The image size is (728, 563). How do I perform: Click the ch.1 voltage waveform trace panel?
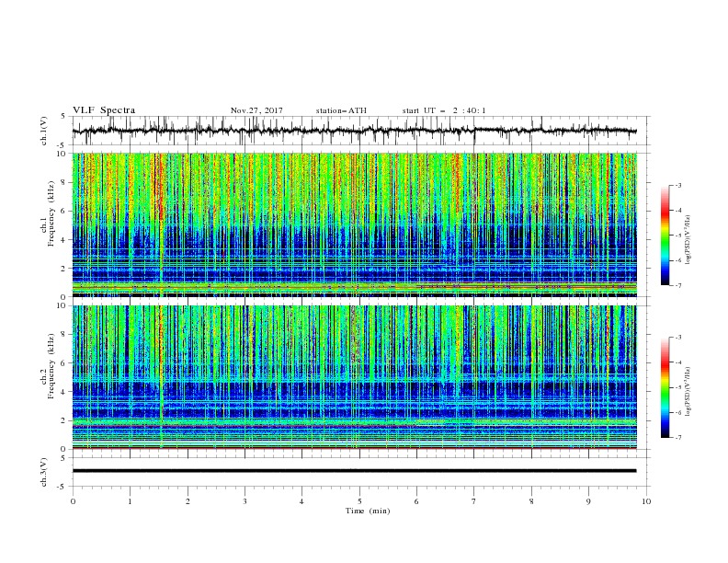point(360,131)
